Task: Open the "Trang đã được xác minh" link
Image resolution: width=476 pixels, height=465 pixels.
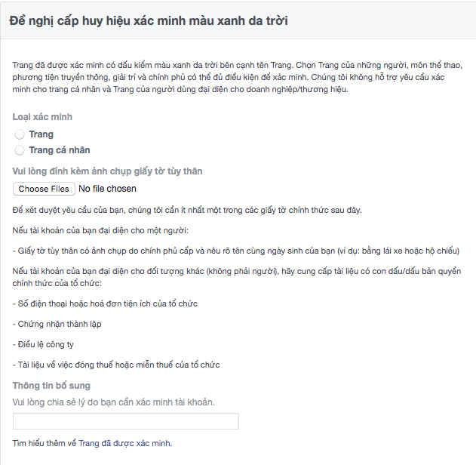Action: (124, 443)
